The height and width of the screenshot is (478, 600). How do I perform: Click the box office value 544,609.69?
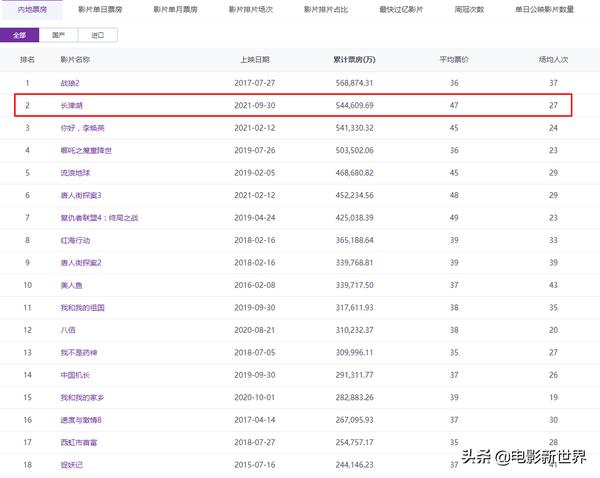[x=354, y=106]
